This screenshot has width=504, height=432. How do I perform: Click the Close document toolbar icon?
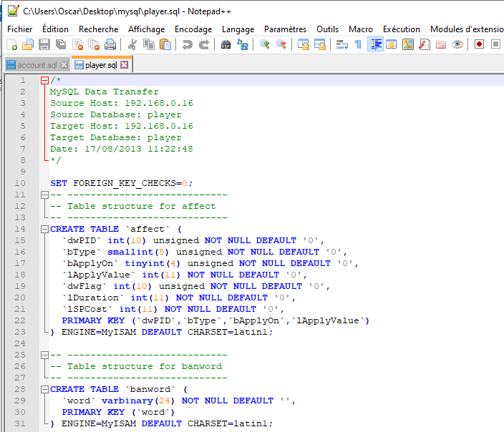(x=78, y=44)
